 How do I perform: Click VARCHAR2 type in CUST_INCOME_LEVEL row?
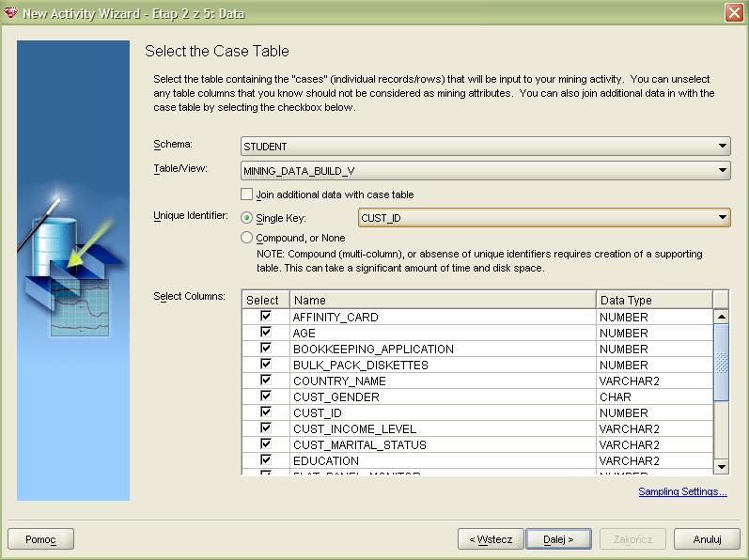(654, 428)
